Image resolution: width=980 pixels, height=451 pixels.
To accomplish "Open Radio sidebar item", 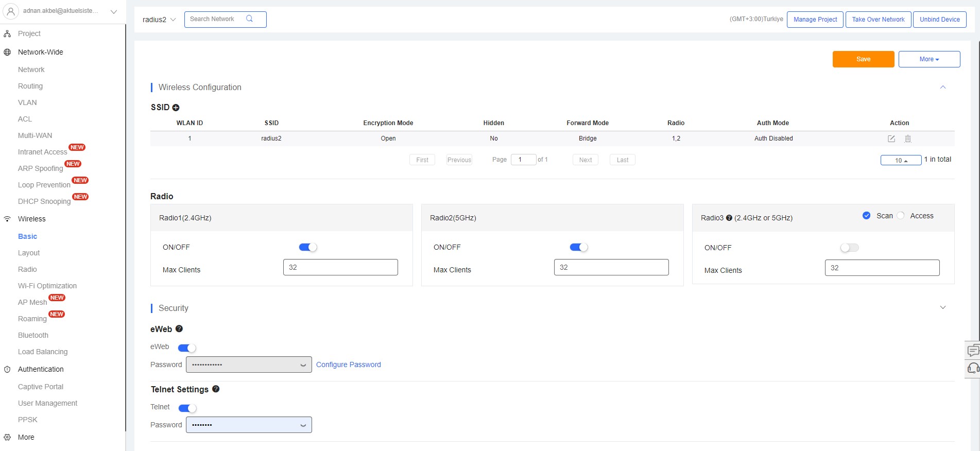I will [x=27, y=269].
